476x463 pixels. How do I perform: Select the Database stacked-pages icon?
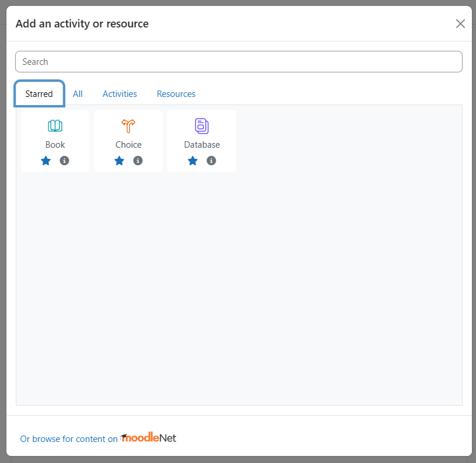(202, 126)
